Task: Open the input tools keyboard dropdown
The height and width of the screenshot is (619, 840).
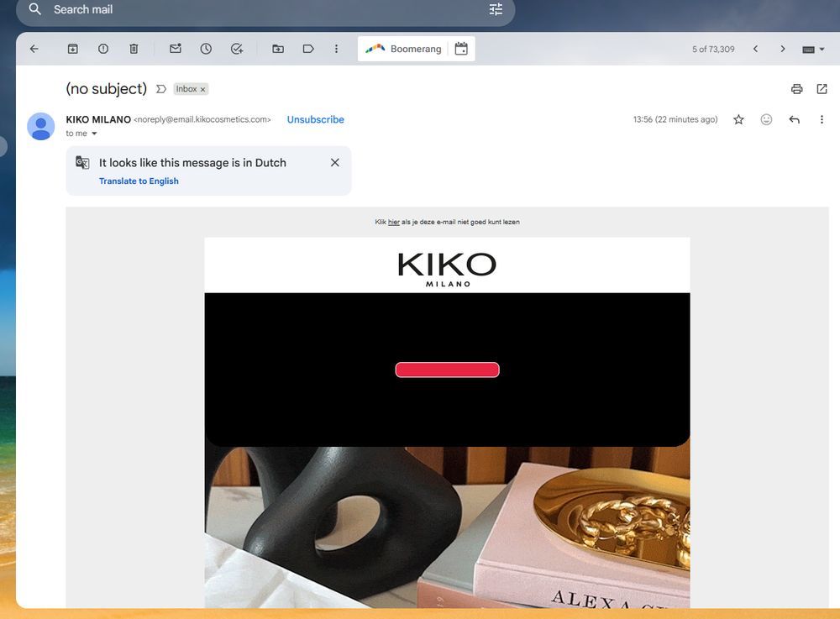Action: click(x=813, y=50)
